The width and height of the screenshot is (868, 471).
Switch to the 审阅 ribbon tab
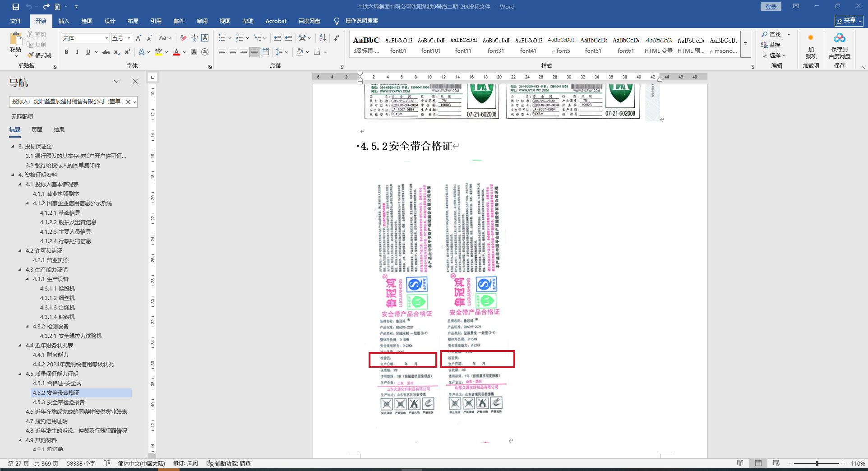click(x=202, y=21)
